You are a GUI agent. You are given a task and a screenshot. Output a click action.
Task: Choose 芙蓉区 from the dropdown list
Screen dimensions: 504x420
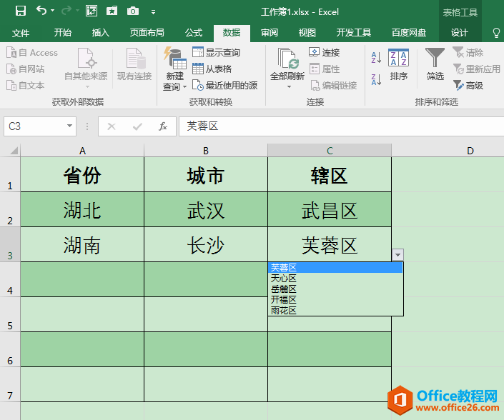click(335, 267)
